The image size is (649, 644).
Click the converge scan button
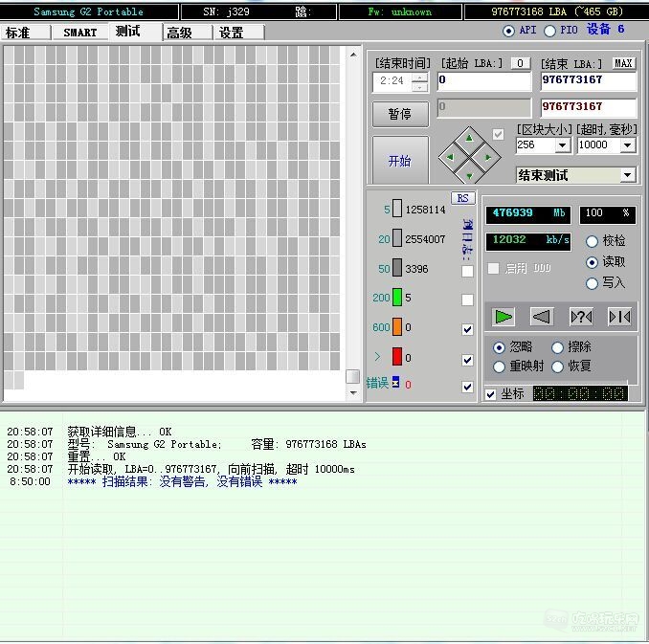tap(619, 317)
